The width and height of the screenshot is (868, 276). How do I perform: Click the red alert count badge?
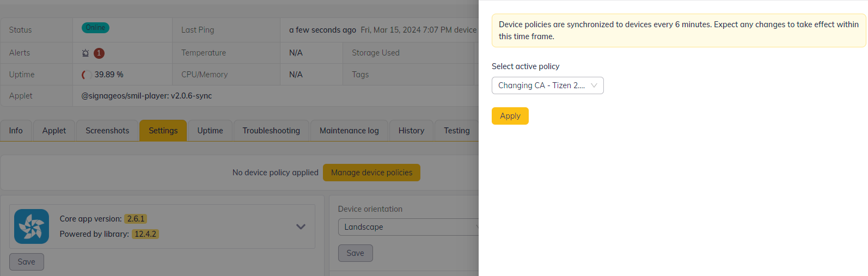pos(99,53)
